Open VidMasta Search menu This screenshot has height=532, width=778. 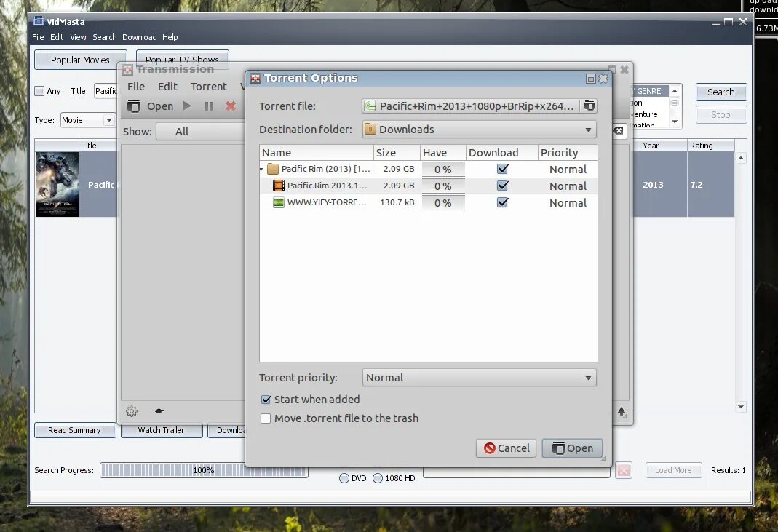click(104, 37)
